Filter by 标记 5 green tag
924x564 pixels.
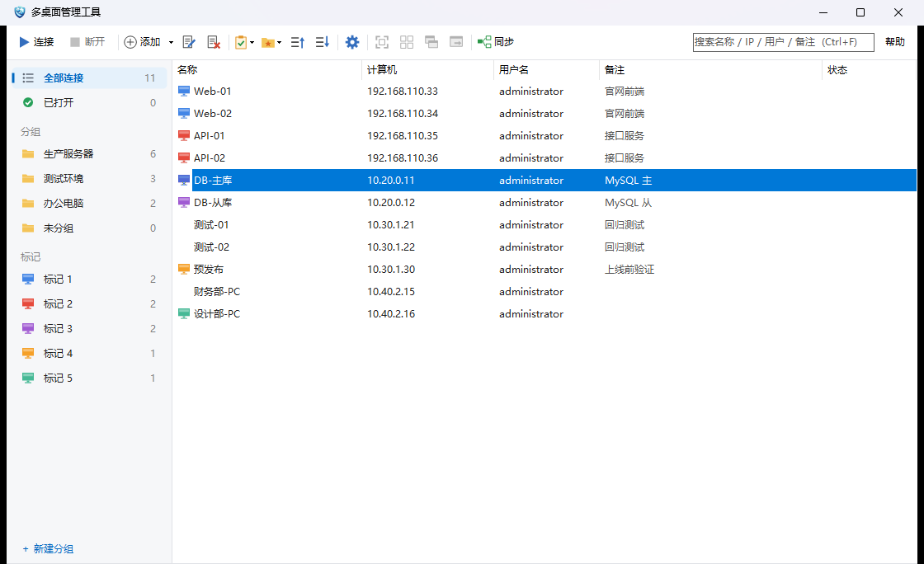point(89,378)
